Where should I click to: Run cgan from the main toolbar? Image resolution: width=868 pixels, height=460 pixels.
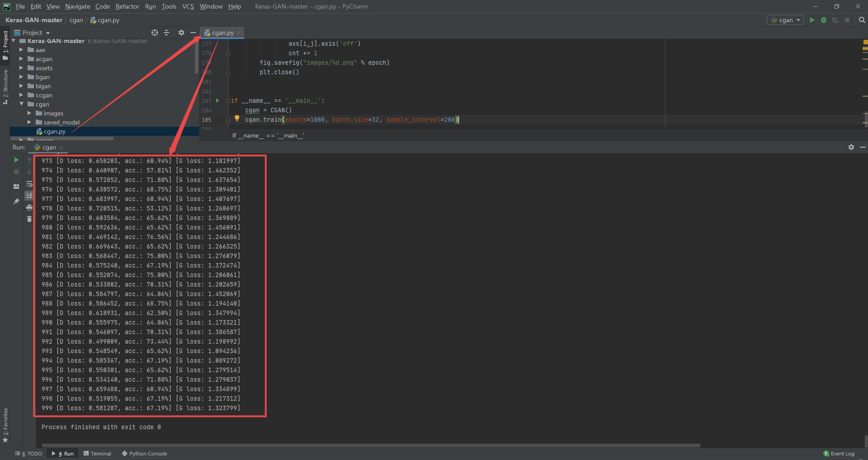pos(812,20)
